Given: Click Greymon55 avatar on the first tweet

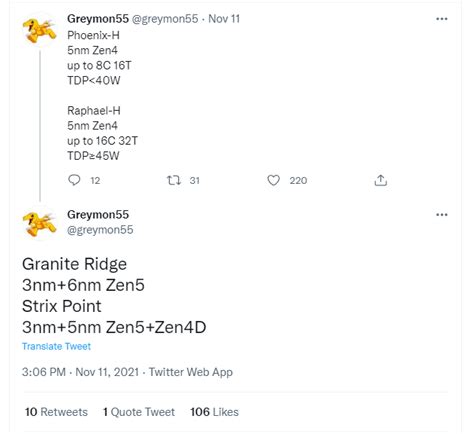Looking at the screenshot, I should point(39,30).
